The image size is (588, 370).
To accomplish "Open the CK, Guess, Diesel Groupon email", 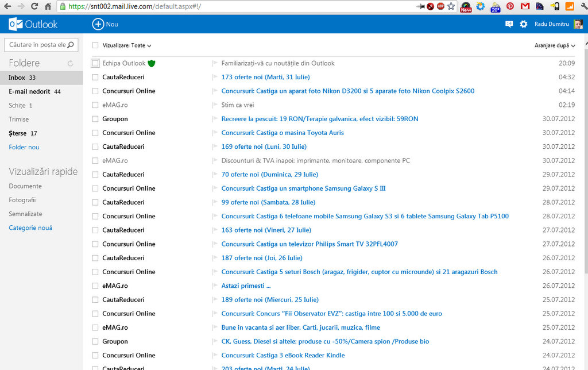I will click(325, 341).
